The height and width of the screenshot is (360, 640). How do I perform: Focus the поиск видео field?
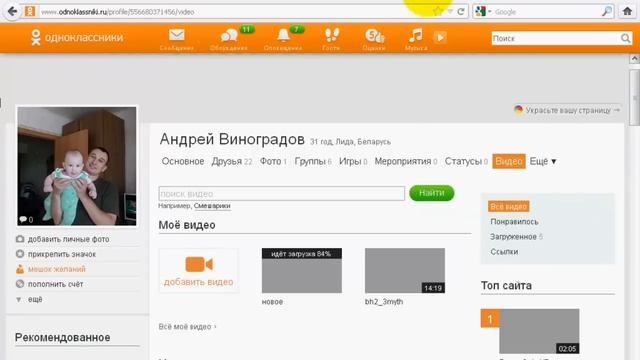pyautogui.click(x=282, y=193)
